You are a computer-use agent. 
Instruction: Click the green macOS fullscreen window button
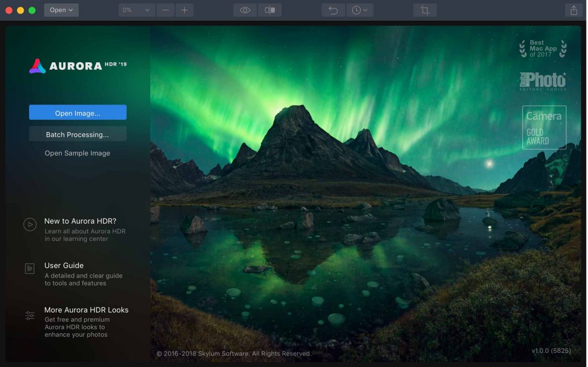pos(32,10)
